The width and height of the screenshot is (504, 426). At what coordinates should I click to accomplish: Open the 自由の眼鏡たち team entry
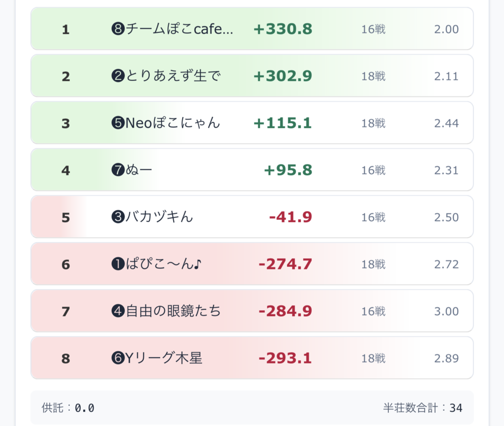pyautogui.click(x=166, y=311)
